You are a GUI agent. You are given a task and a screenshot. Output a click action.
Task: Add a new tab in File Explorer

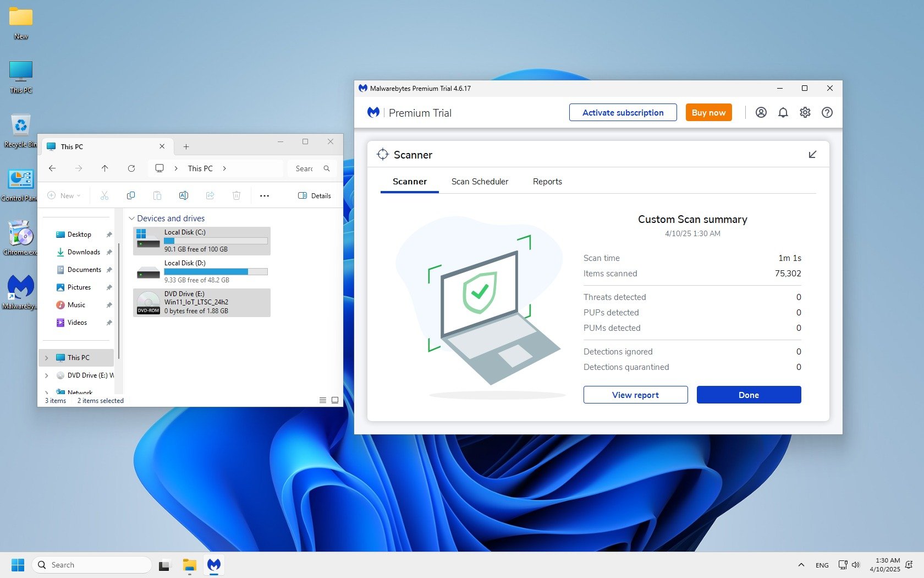coord(186,146)
